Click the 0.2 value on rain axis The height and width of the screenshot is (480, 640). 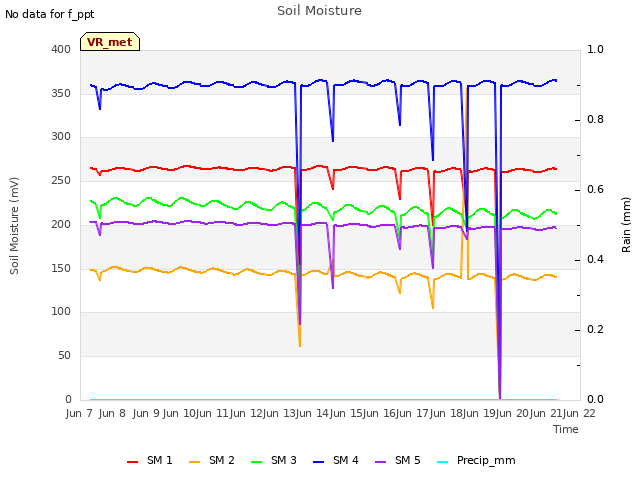595,330
